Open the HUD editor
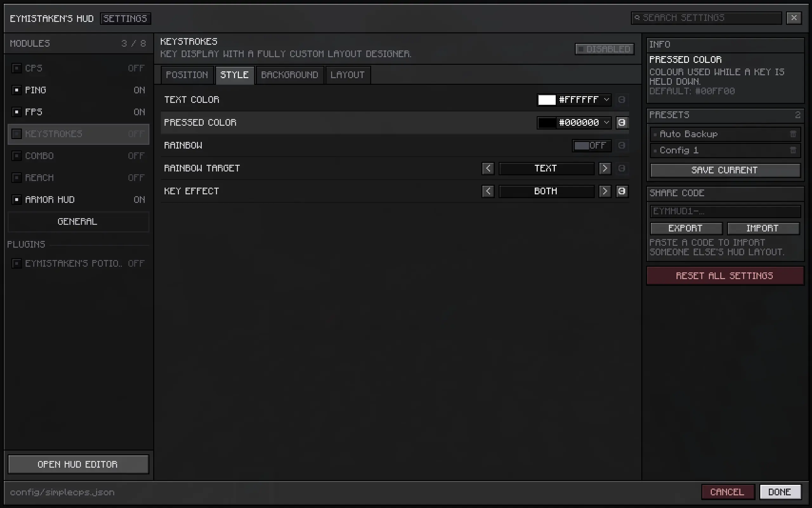 78,464
